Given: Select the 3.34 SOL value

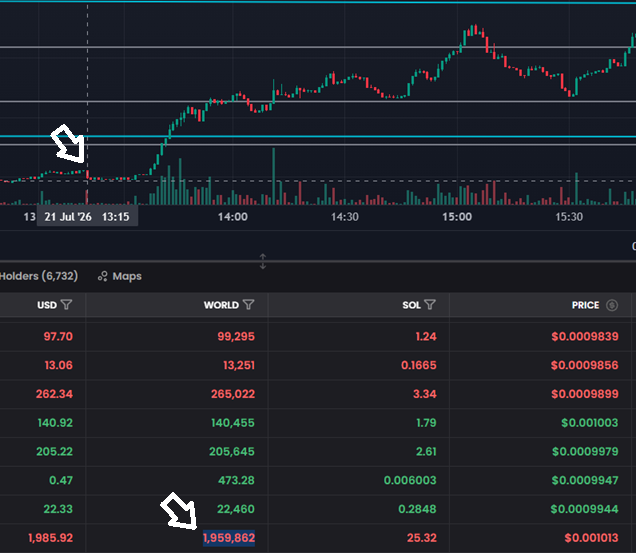Looking at the screenshot, I should [x=425, y=394].
